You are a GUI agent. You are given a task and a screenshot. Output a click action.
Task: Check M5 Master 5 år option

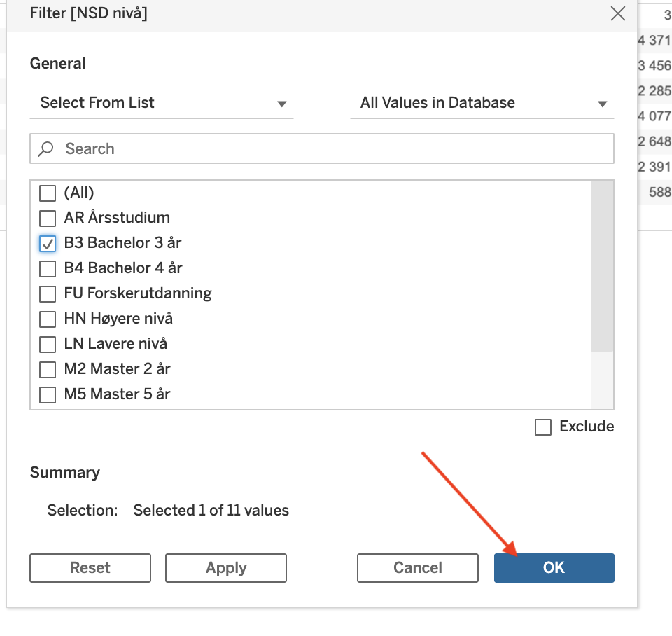pos(48,394)
